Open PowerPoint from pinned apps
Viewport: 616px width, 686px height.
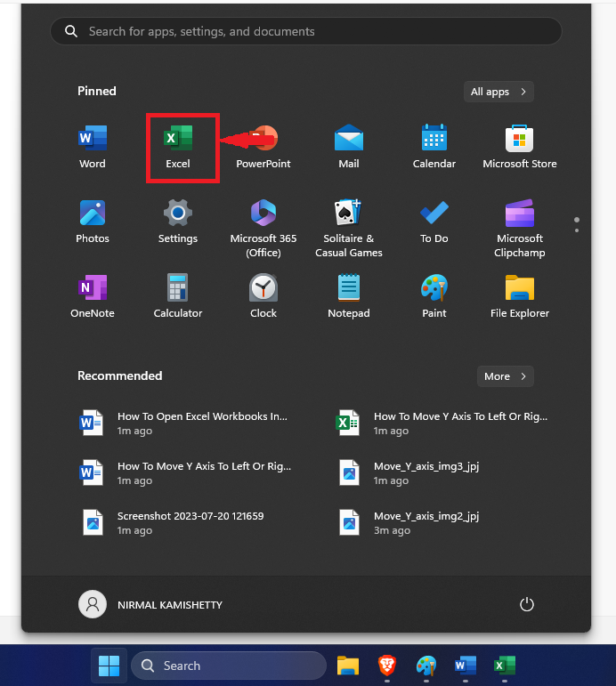[263, 148]
